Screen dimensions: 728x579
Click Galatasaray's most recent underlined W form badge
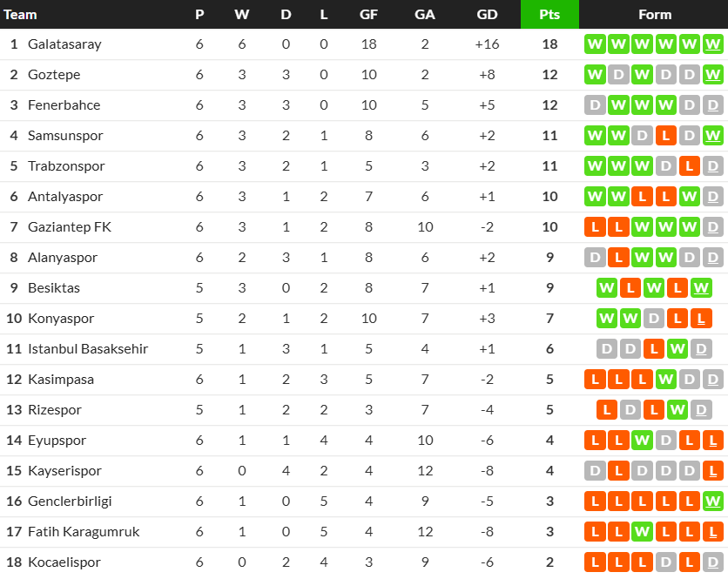712,44
